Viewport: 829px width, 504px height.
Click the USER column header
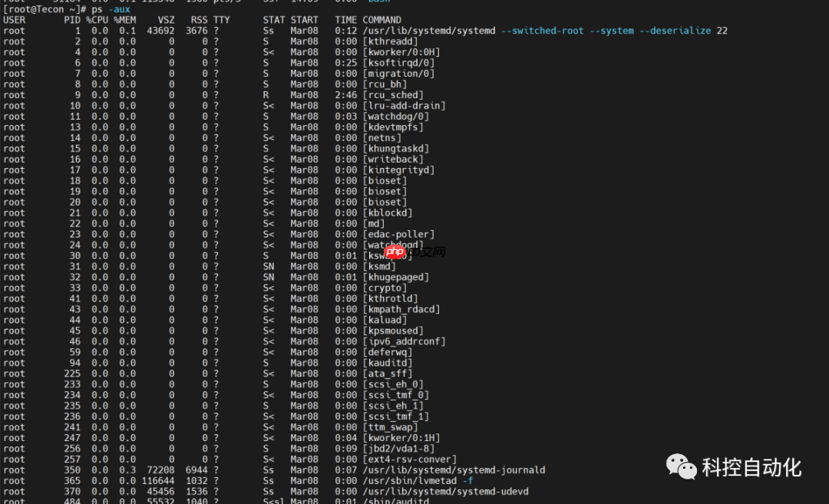[13, 19]
